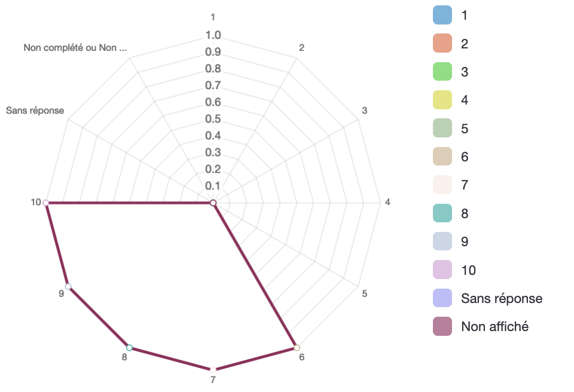This screenshot has width=574, height=392.
Task: Select the data point at axis 6
Action: click(297, 347)
